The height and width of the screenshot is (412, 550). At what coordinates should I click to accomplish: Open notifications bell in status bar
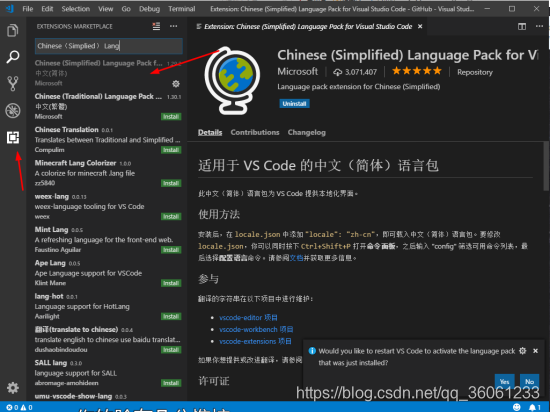(535, 407)
